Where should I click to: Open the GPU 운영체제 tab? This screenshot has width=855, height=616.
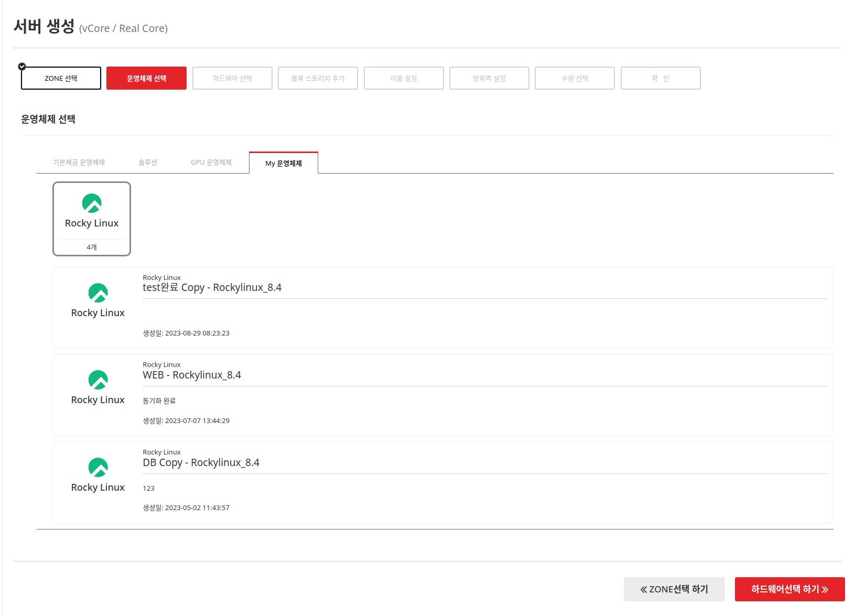point(211,163)
